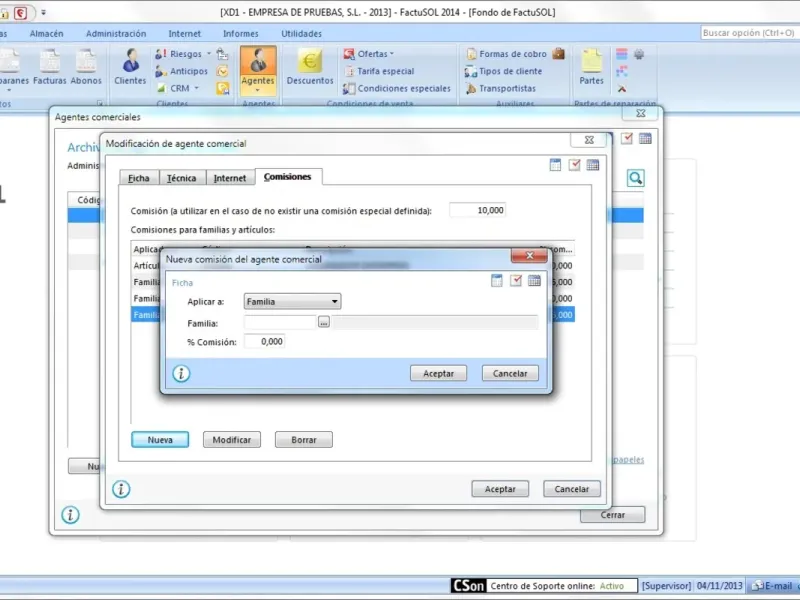Click the Nueva button under commissions list

point(160,440)
